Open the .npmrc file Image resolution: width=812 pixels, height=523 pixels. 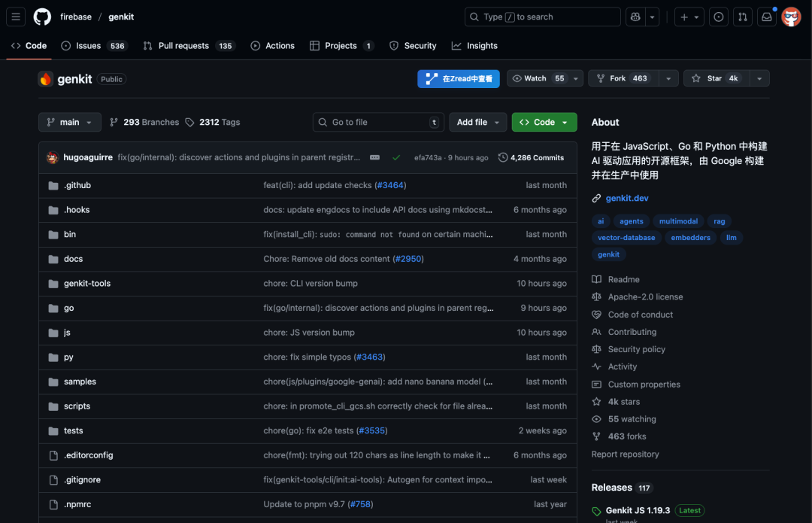click(77, 504)
